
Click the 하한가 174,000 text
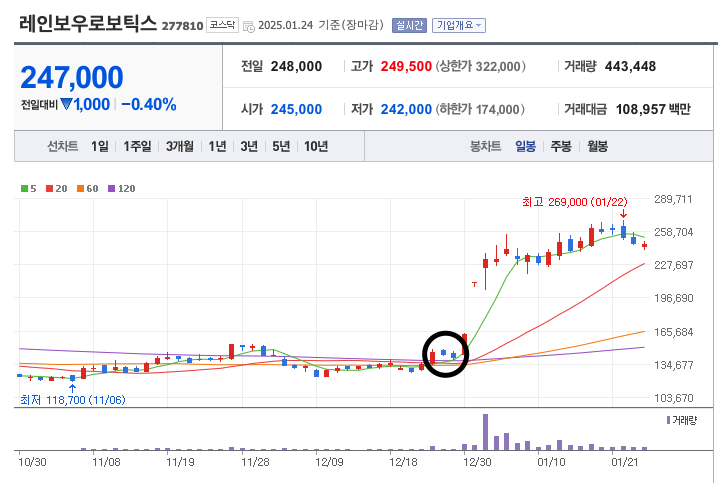(480, 109)
